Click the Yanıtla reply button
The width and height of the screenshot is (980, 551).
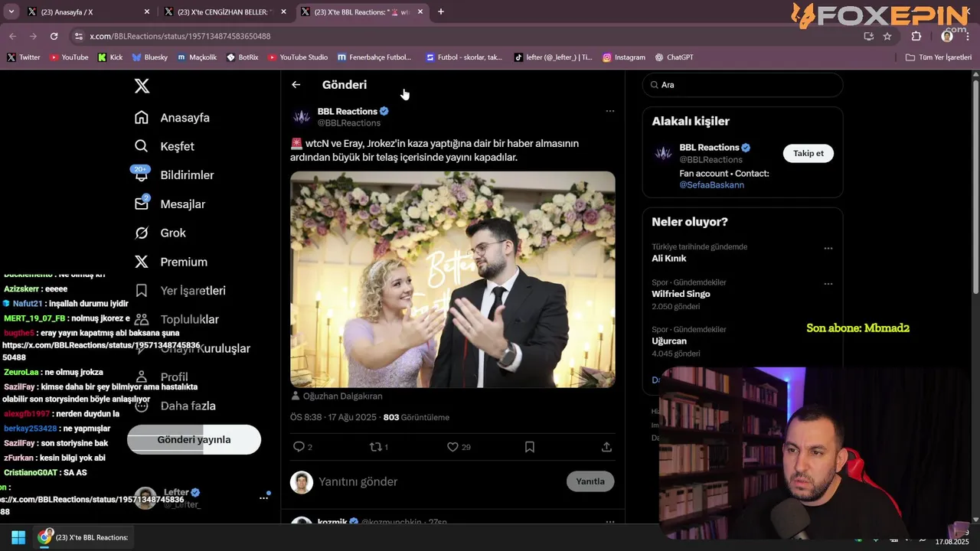pyautogui.click(x=590, y=481)
